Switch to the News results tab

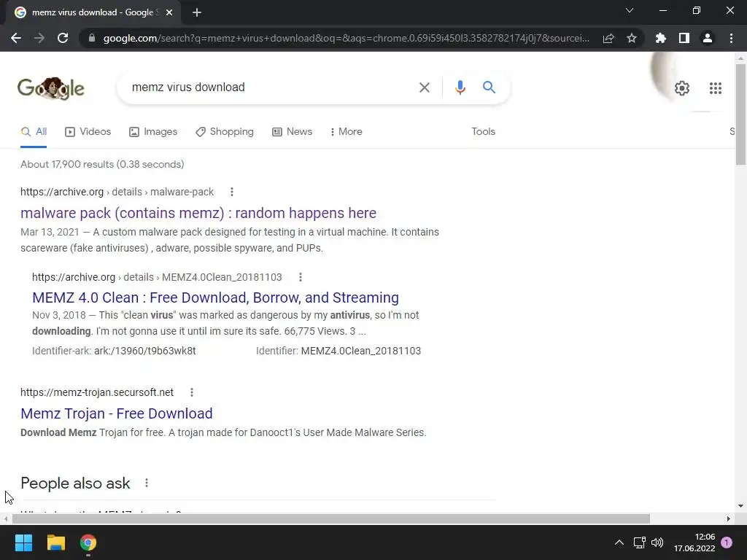tap(293, 131)
